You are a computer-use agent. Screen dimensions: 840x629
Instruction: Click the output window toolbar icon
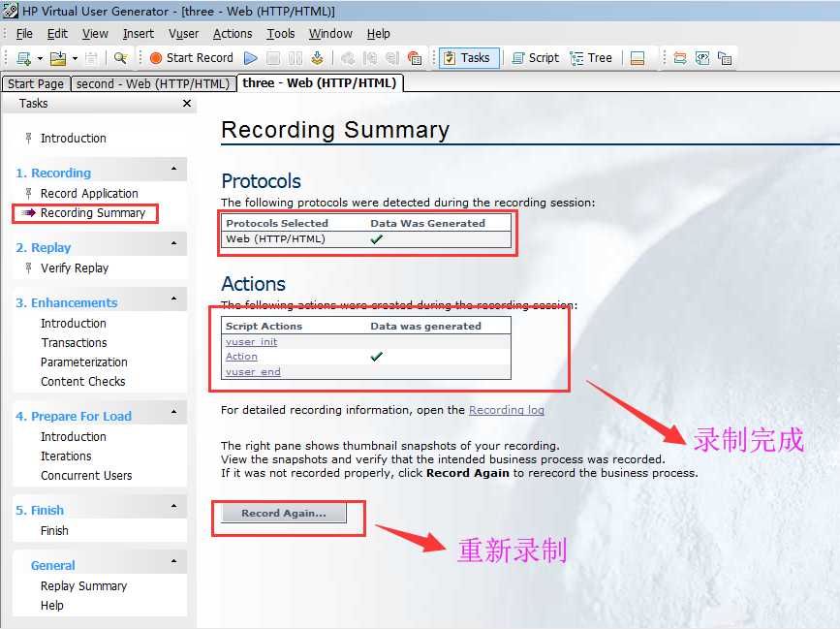[x=637, y=58]
